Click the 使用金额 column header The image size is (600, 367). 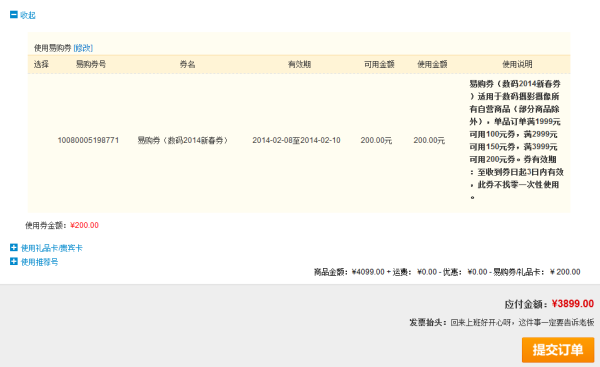[x=432, y=64]
